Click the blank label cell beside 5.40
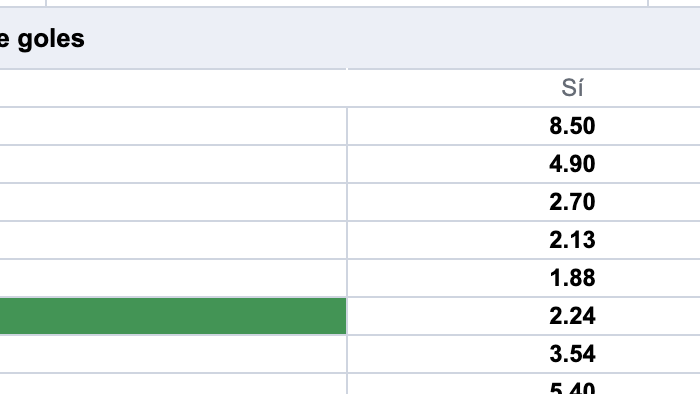700x394 pixels. pos(173,384)
